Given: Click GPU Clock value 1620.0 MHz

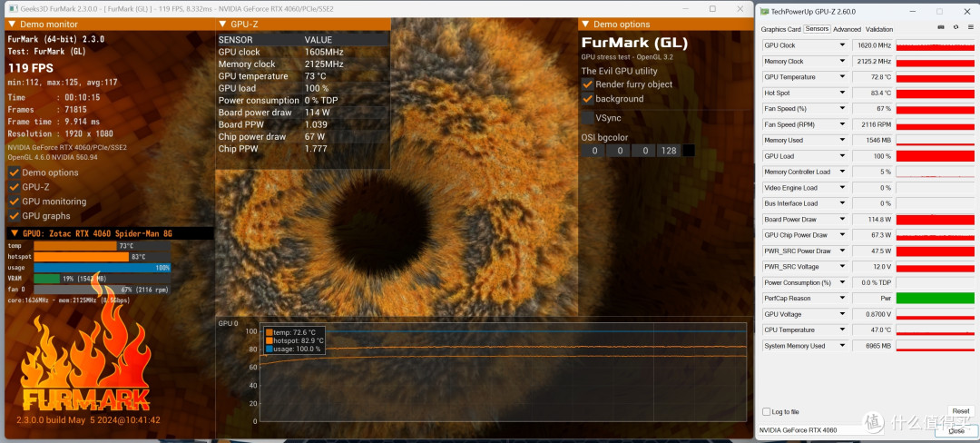Looking at the screenshot, I should pos(873,45).
